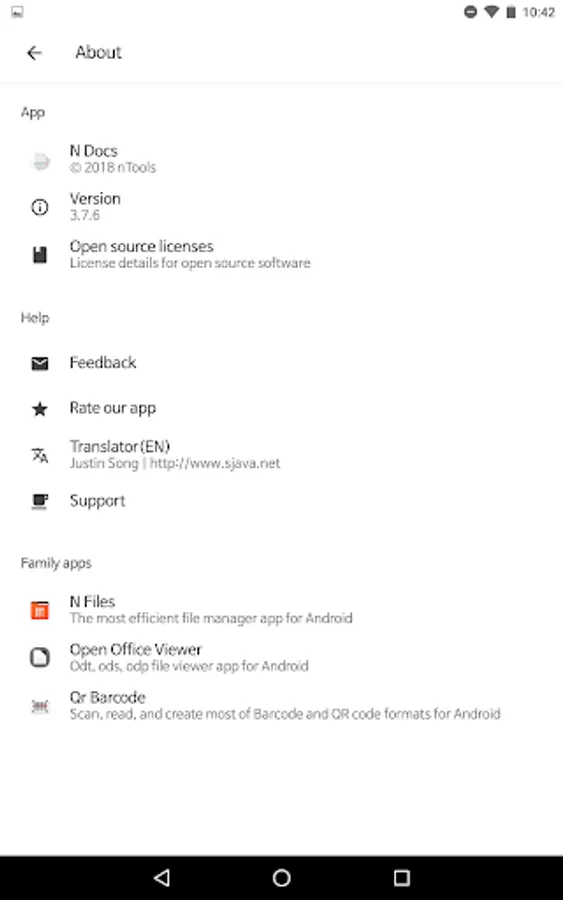Tap the back arrow icon

tap(34, 53)
